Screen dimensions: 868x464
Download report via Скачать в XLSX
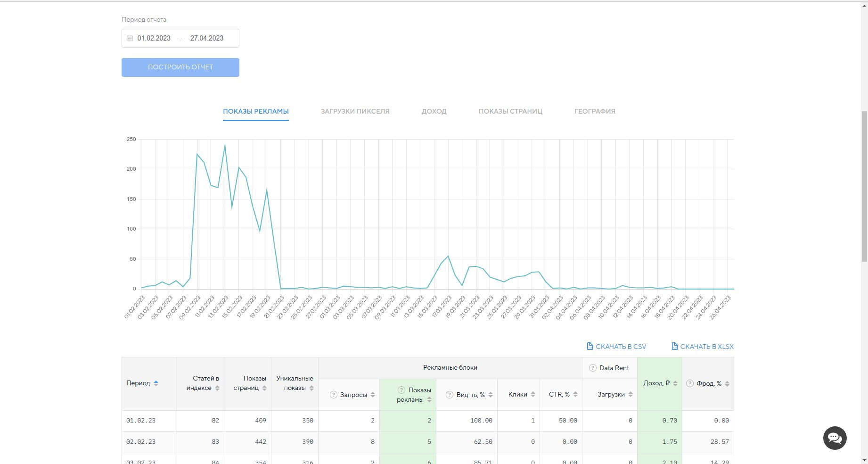click(x=703, y=347)
